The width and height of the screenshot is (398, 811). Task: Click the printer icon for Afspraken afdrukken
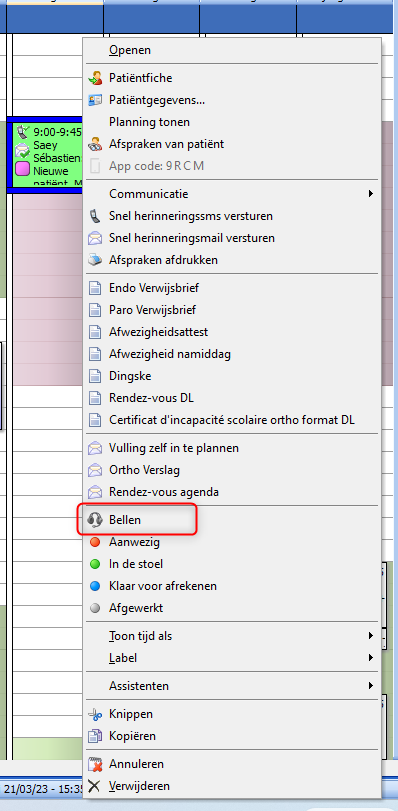[x=95, y=260]
